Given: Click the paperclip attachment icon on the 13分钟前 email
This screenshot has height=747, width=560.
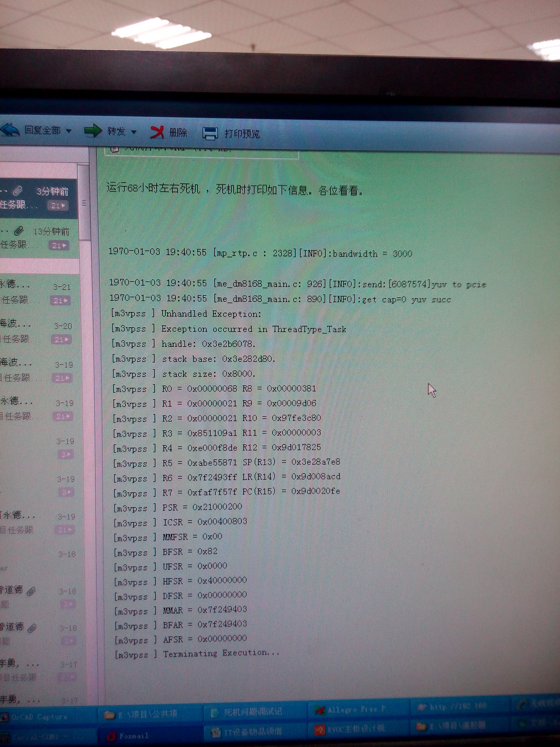Looking at the screenshot, I should click(19, 231).
